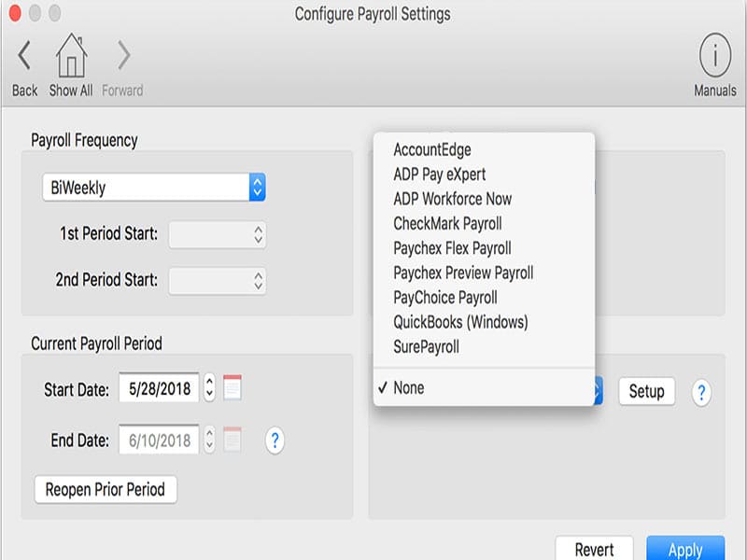The height and width of the screenshot is (560, 747).
Task: Select Paychex Flex Payroll entry
Action: click(x=452, y=248)
